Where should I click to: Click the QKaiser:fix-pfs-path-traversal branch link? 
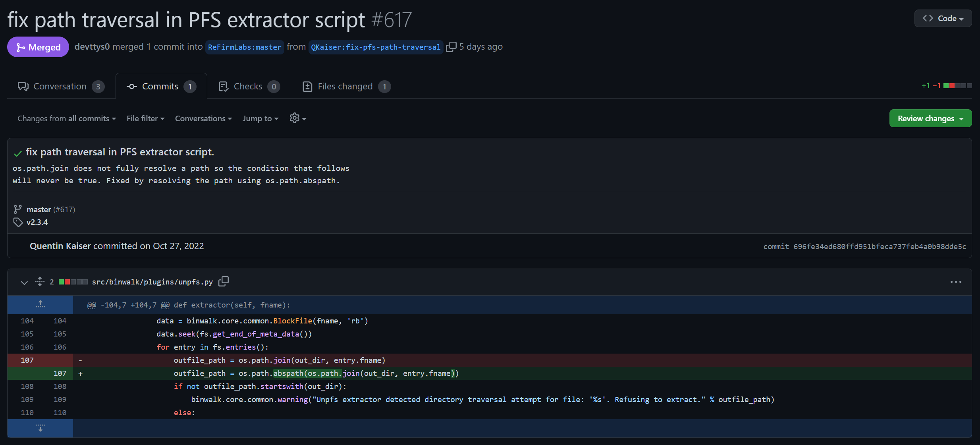point(376,47)
